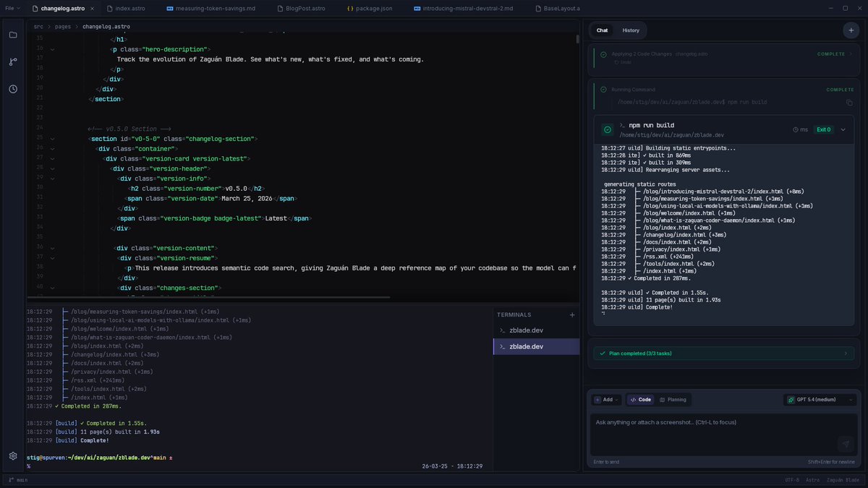Click the UTF-8 encoding status item
Image resolution: width=868 pixels, height=488 pixels.
[x=792, y=480]
